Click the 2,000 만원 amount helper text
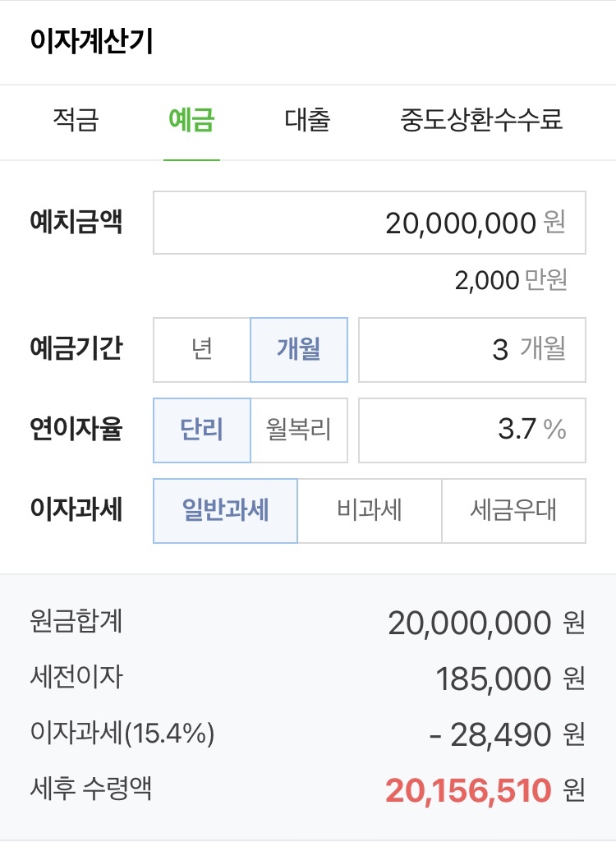The image size is (616, 842). click(x=511, y=280)
